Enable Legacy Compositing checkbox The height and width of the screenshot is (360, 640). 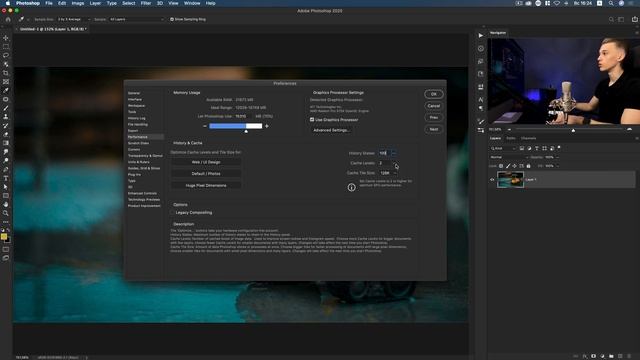click(173, 213)
